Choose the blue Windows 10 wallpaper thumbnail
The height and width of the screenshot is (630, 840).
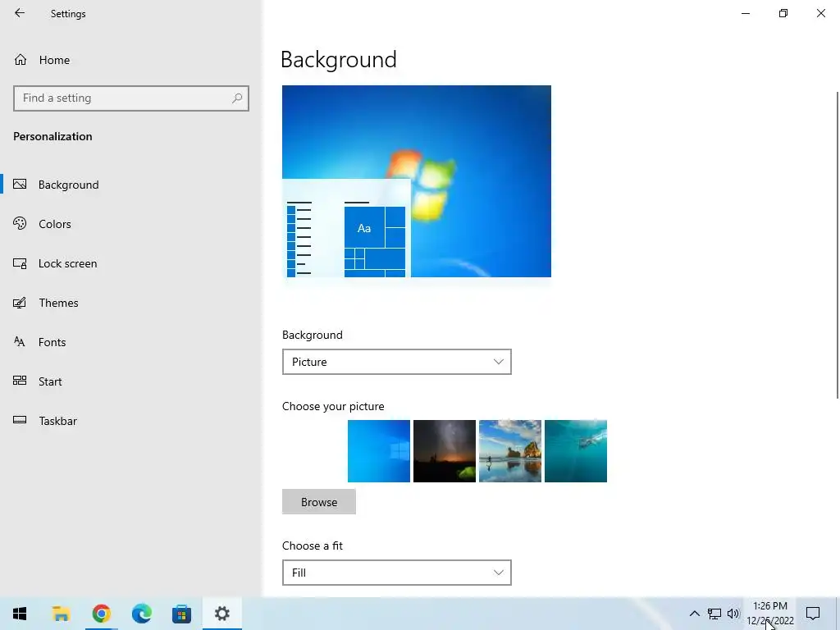tap(379, 451)
